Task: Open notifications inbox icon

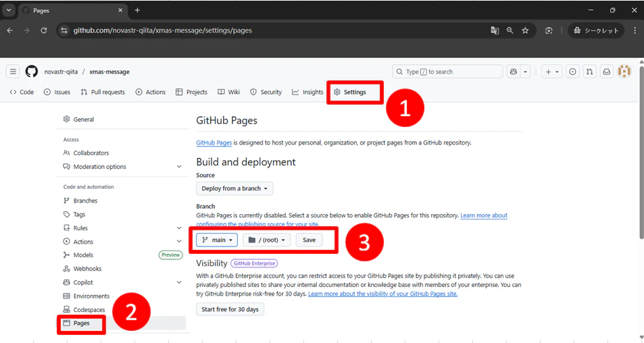Action: [x=607, y=72]
